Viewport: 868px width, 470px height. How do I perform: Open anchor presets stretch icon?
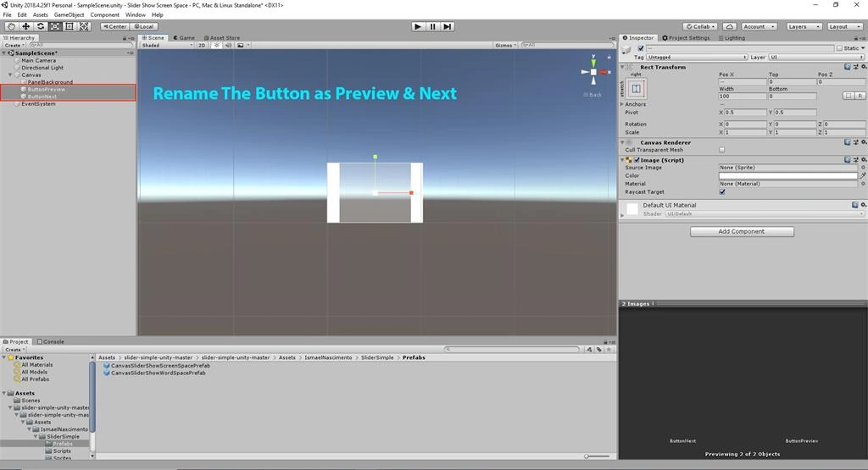coord(636,88)
